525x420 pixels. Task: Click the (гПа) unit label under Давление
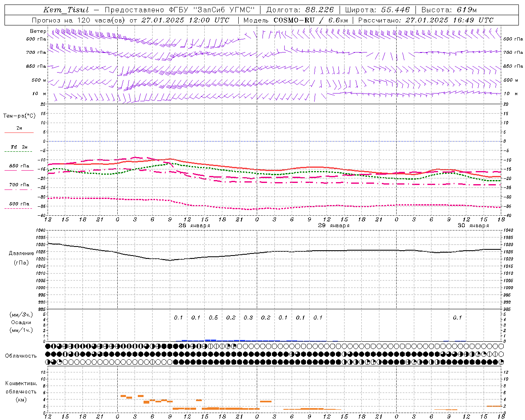pyautogui.click(x=21, y=263)
